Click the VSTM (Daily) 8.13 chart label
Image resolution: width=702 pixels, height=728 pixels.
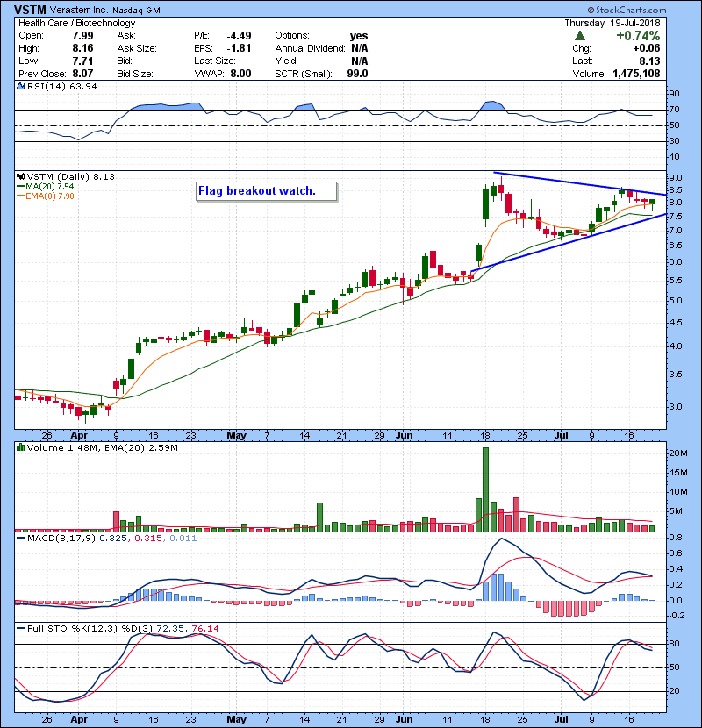coord(70,176)
